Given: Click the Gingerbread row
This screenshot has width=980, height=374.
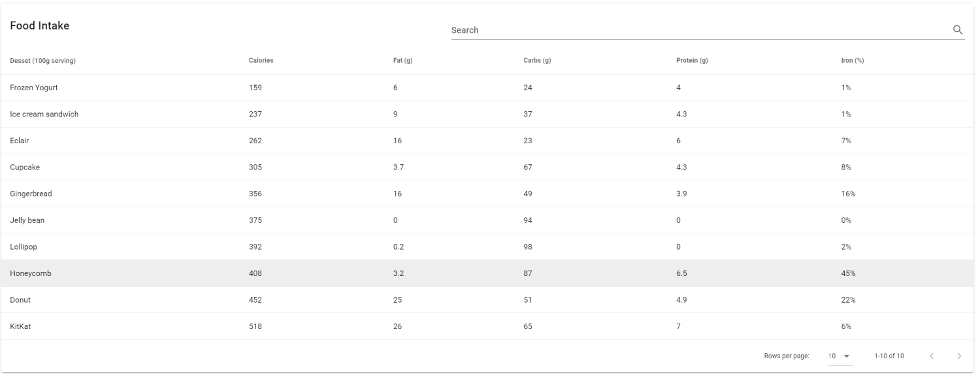Looking at the screenshot, I should coord(31,194).
